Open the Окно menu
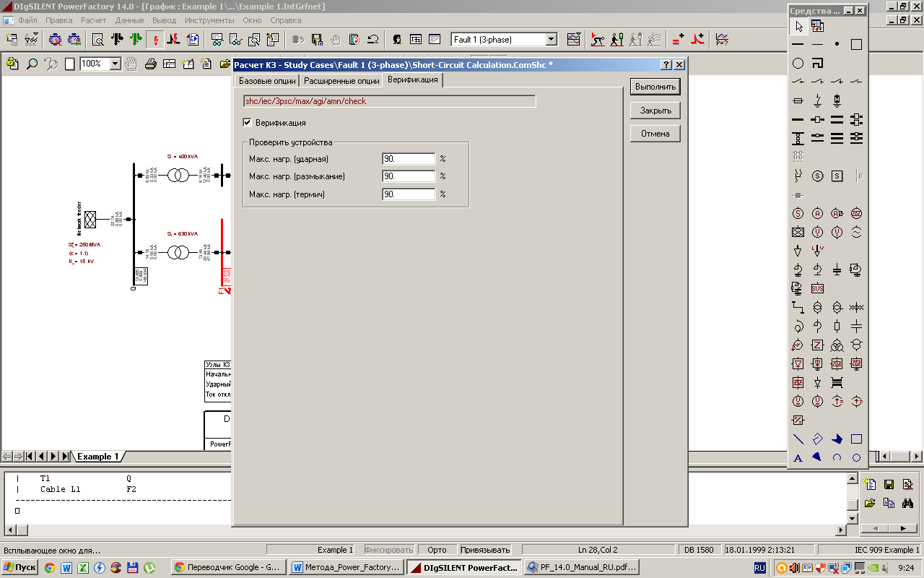 252,20
